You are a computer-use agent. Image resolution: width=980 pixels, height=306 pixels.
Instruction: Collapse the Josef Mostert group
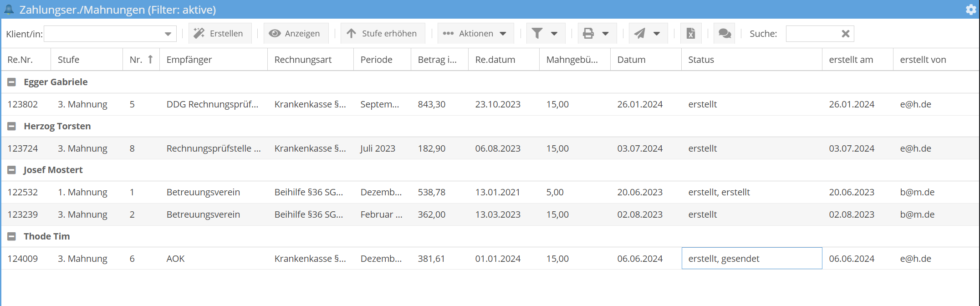click(12, 170)
